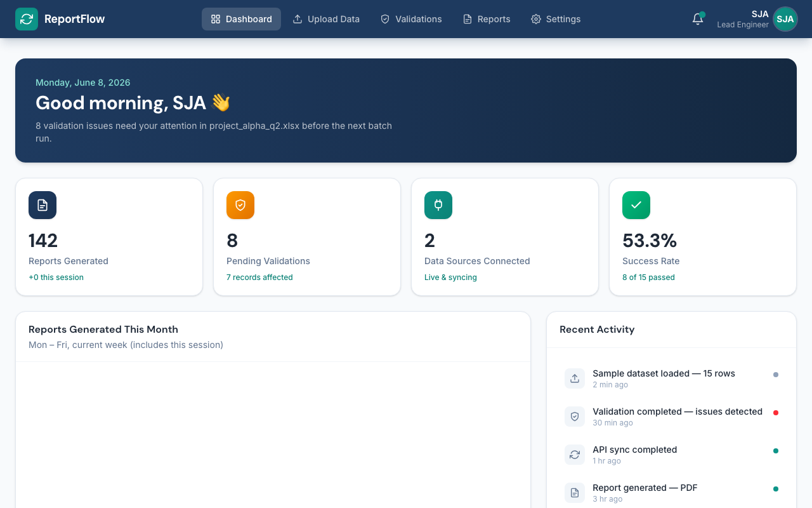Select the Report generated — PDF entry
The width and height of the screenshot is (812, 508).
671,493
